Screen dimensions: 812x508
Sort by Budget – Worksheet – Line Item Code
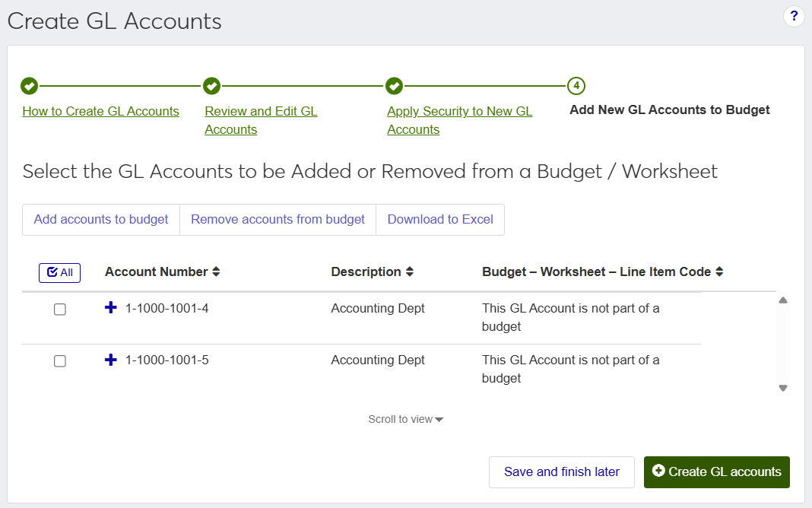(x=719, y=272)
